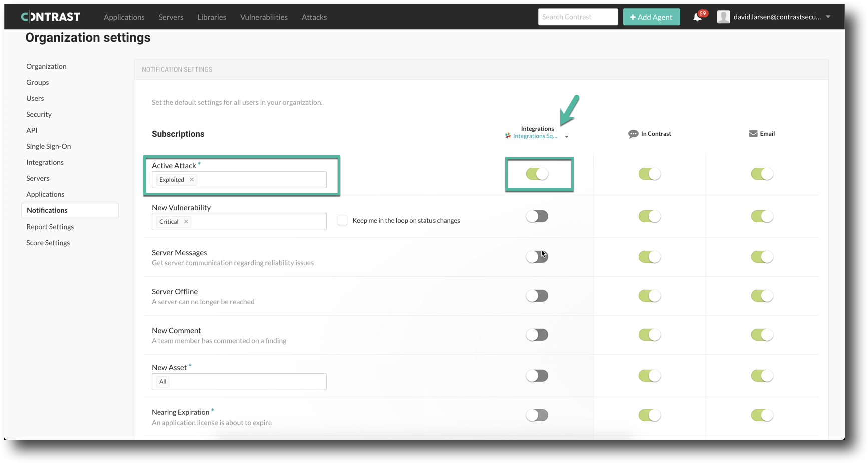Toggle New Asset Email switch
Screen dimensions: 868x463
(762, 376)
